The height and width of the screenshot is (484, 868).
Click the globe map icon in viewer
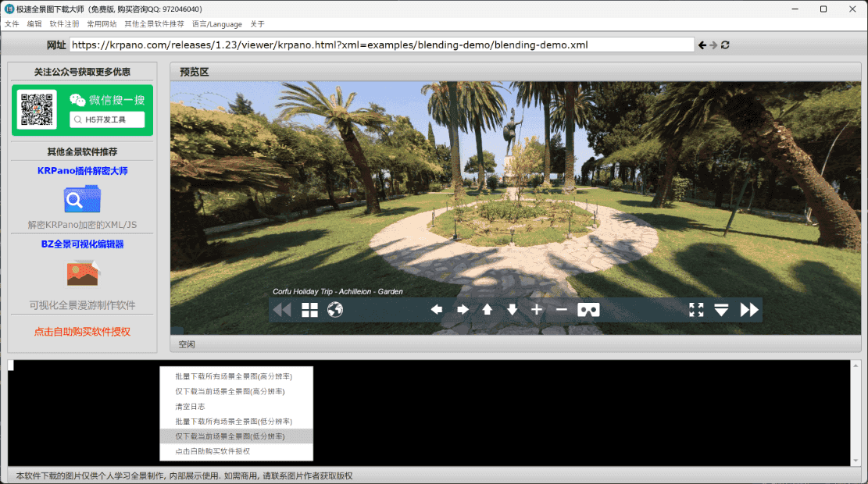[x=335, y=310]
